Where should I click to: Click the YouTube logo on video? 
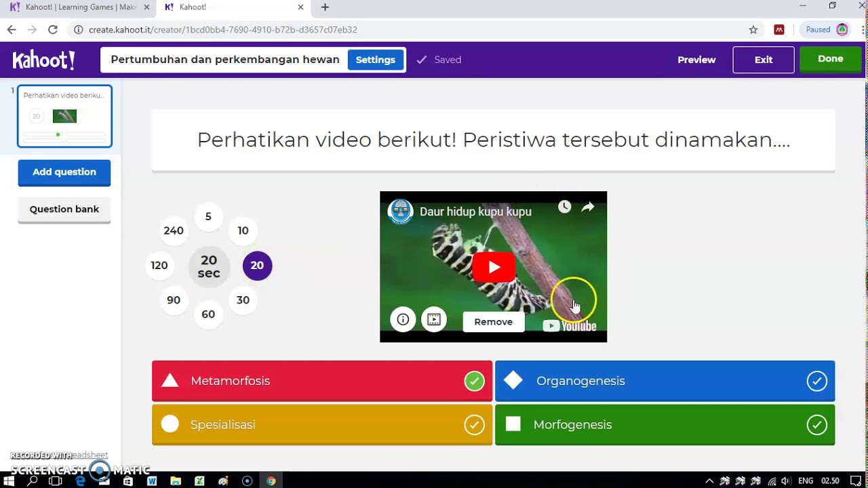coord(570,326)
